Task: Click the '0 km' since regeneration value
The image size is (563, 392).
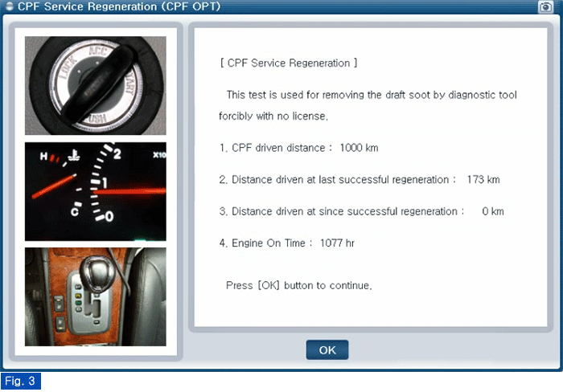Action: 493,211
